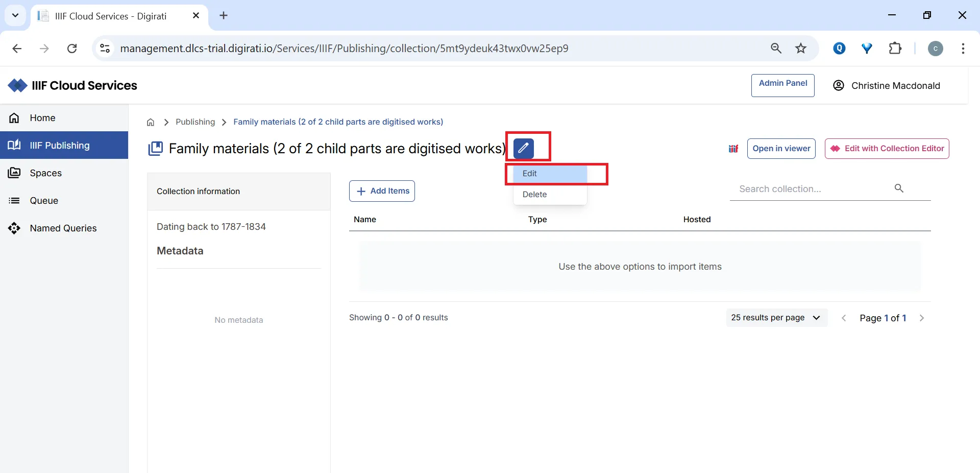Select the pencil edit icon beside the collection title
This screenshot has height=473, width=980.
pyautogui.click(x=524, y=148)
